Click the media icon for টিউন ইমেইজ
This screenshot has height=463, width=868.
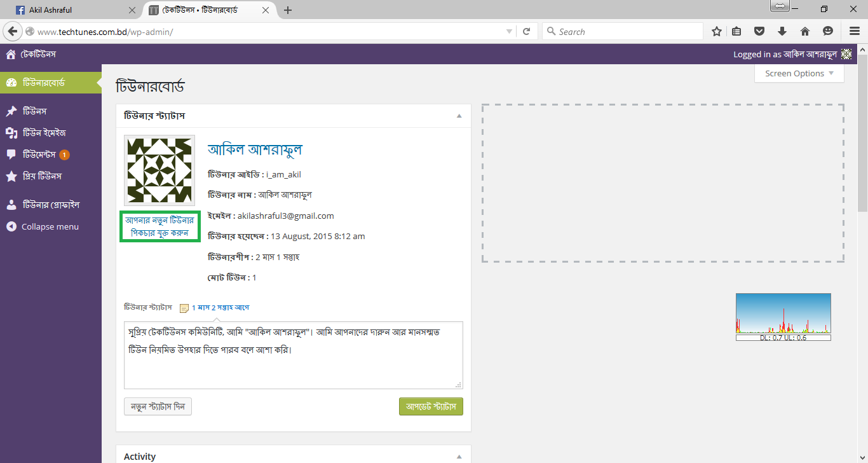pyautogui.click(x=11, y=133)
